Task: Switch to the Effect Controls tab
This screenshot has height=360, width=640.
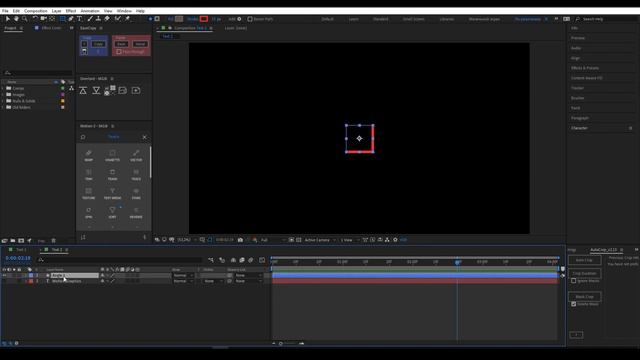Action: pyautogui.click(x=51, y=28)
